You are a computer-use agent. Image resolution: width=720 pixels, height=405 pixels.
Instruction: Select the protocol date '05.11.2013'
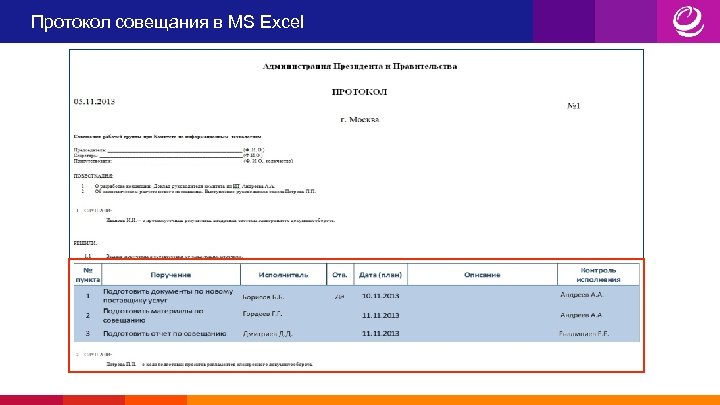(x=94, y=101)
